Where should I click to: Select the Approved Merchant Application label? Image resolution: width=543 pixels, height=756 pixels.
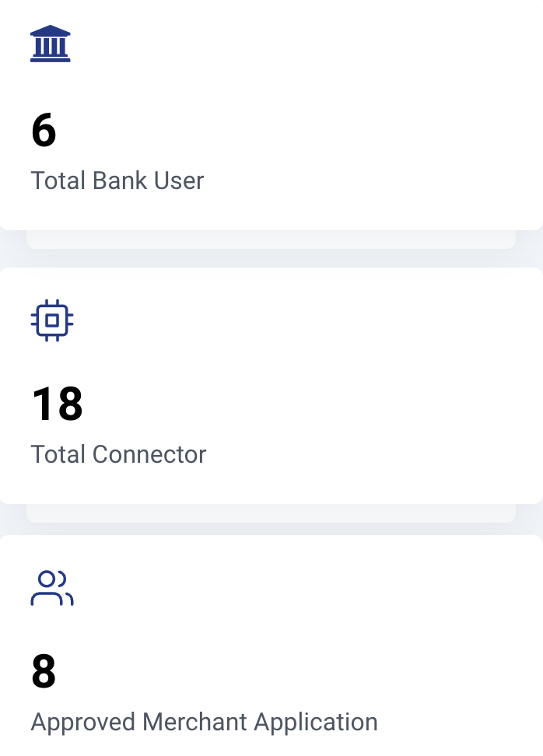pyautogui.click(x=204, y=722)
